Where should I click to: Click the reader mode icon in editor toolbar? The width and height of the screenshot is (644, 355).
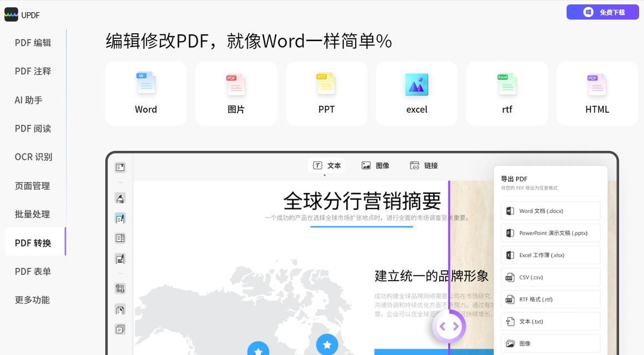pos(120,167)
